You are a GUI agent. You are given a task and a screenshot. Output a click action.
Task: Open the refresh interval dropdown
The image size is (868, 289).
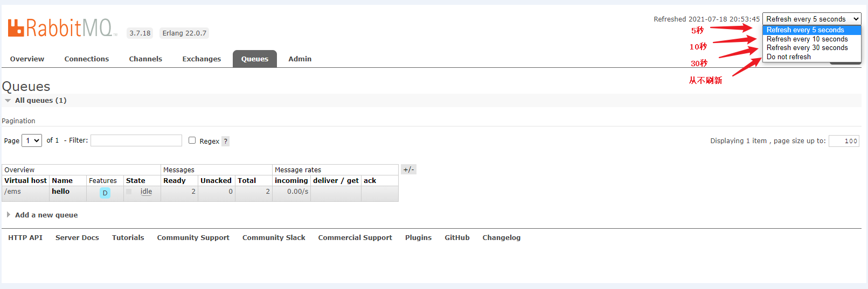tap(812, 19)
